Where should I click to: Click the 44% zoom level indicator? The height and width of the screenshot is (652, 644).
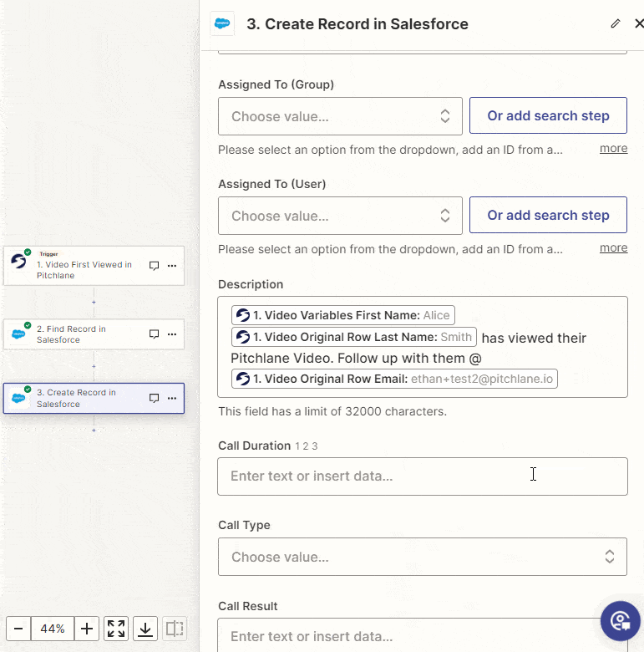pos(53,629)
